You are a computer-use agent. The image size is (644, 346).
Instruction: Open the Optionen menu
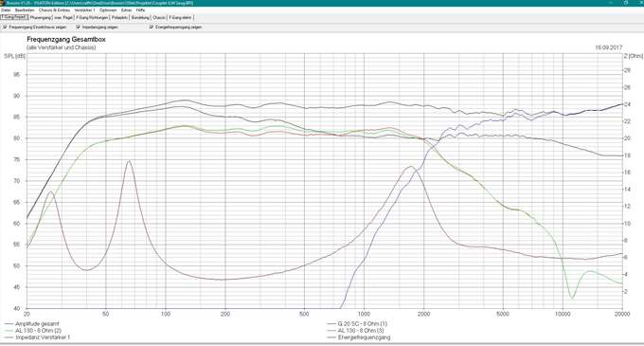(x=108, y=9)
